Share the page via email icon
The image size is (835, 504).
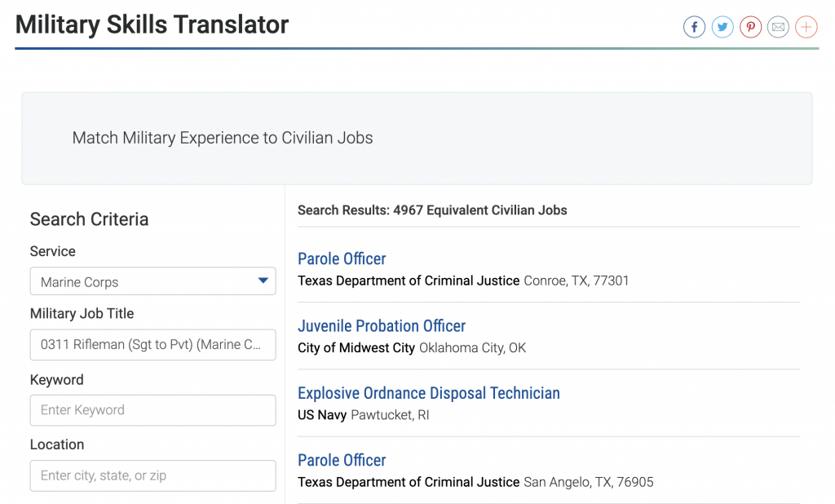click(779, 27)
